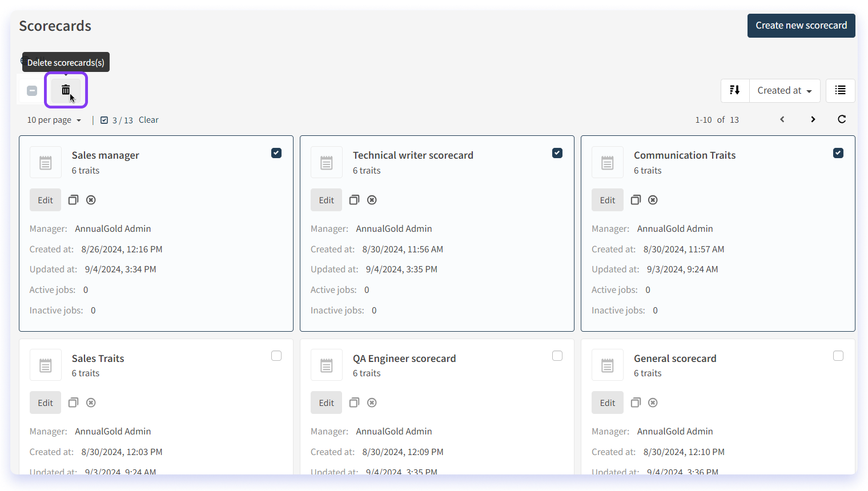Image resolution: width=868 pixels, height=491 pixels.
Task: Remove the Technical writer scorecard via X icon
Action: point(372,200)
